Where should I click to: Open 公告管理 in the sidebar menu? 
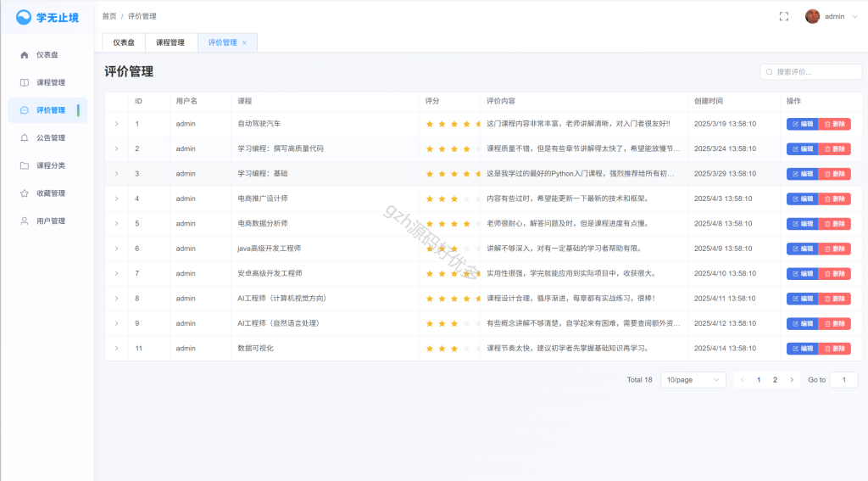point(47,138)
